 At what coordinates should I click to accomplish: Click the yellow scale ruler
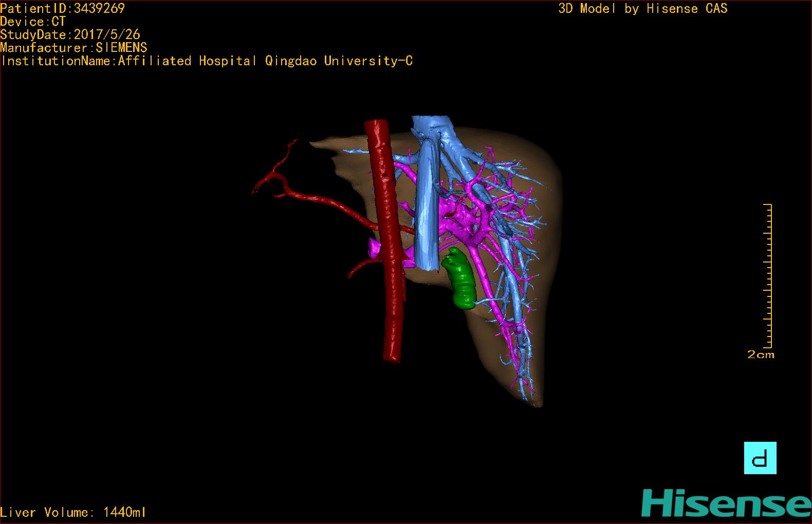coord(768,276)
